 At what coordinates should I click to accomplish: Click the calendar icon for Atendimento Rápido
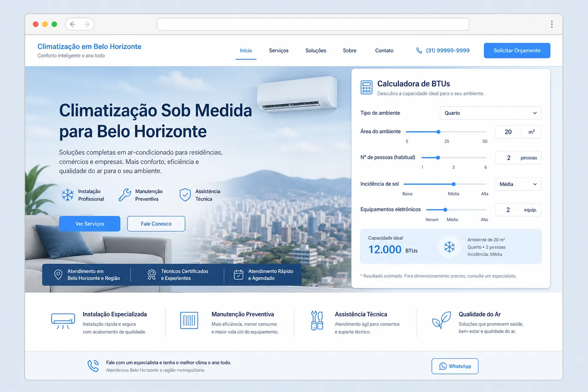239,275
